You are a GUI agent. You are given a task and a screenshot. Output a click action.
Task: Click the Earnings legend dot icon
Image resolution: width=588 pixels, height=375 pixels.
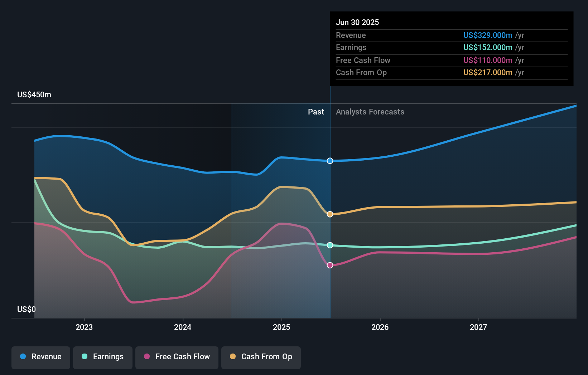pos(84,357)
